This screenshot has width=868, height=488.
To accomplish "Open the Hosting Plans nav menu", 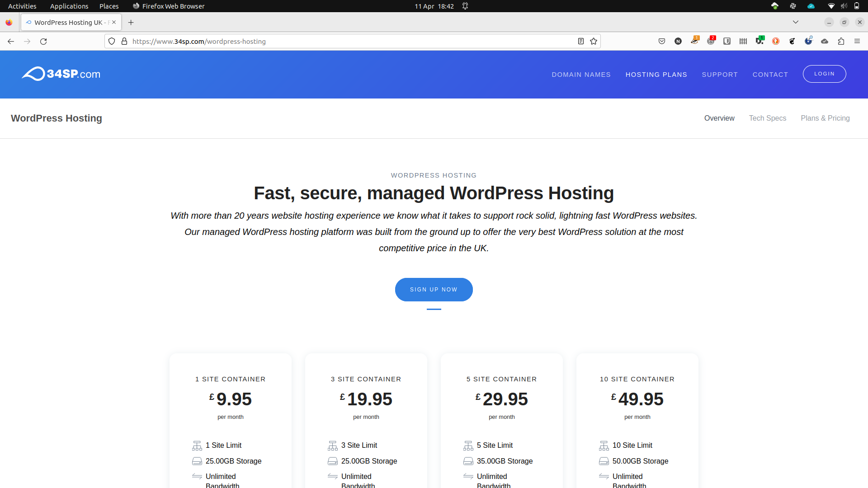I will pos(656,75).
